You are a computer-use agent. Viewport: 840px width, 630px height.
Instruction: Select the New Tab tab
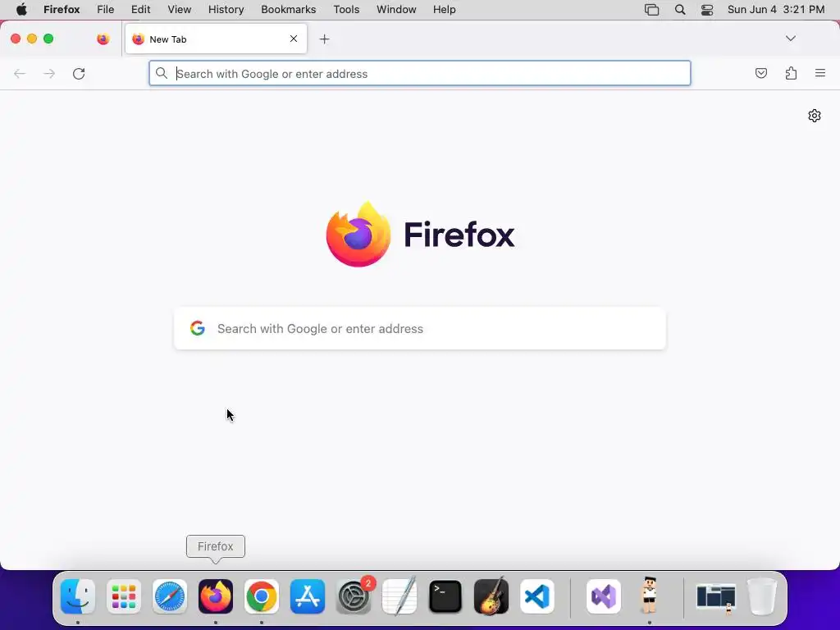(216, 39)
